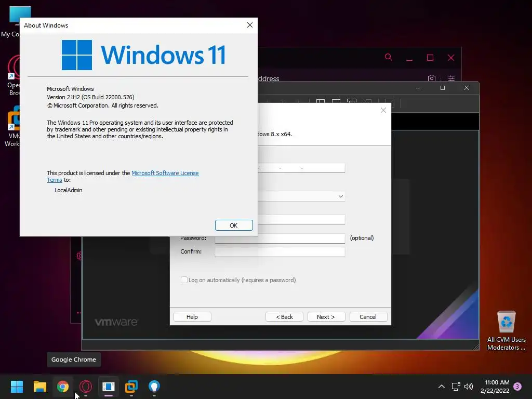Open the Recycle Bin desktop icon
The height and width of the screenshot is (399, 532).
tap(506, 331)
